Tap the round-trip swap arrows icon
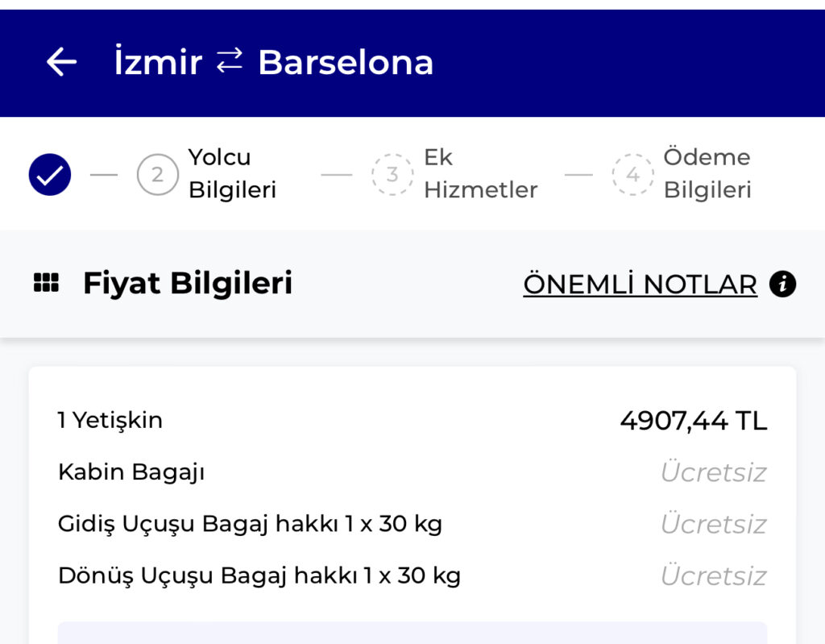 click(x=230, y=60)
